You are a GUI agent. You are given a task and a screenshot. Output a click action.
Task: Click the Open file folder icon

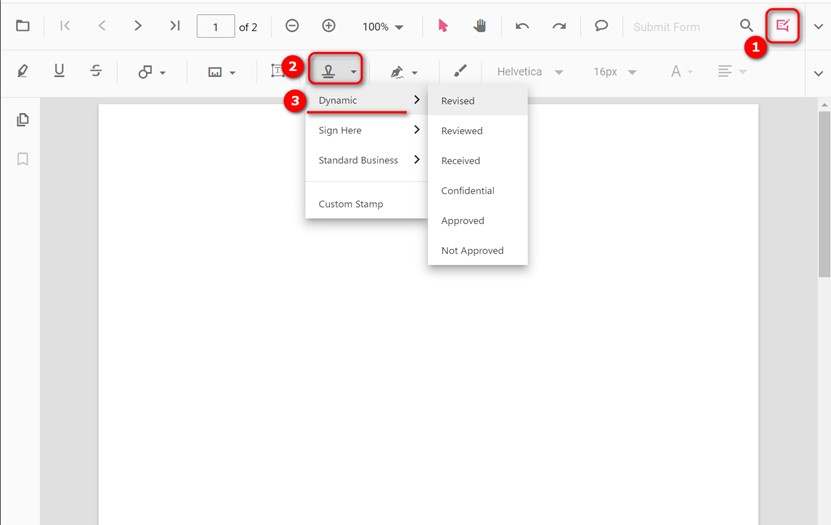tap(22, 26)
